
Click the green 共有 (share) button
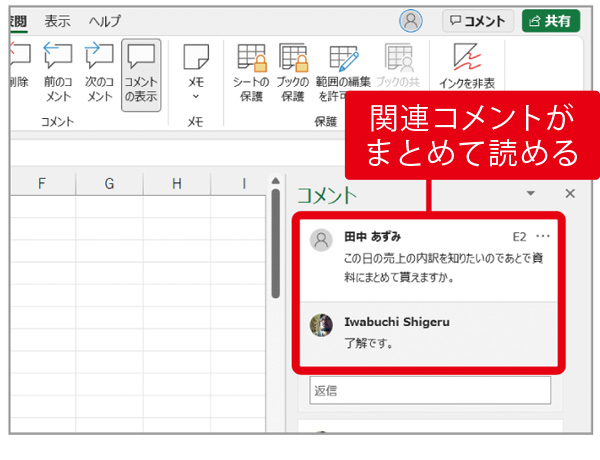click(x=550, y=21)
